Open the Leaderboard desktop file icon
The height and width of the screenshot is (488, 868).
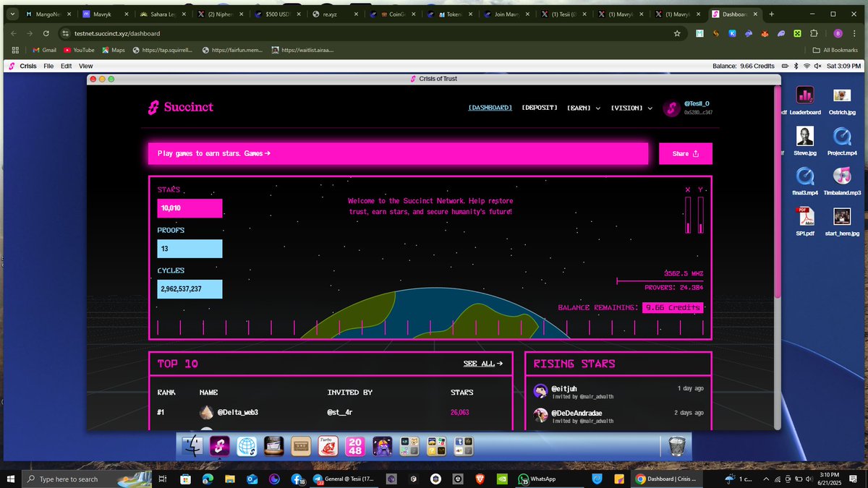[805, 100]
